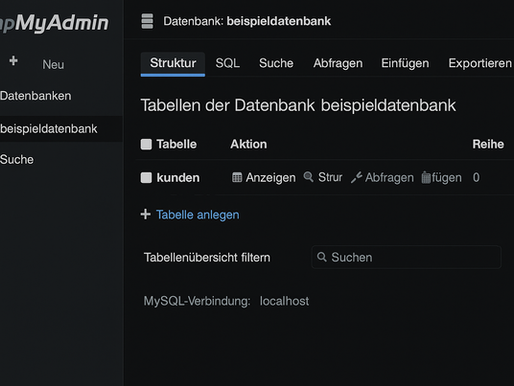The image size is (514, 386).
Task: Click the Tabellenübersicht filtern label
Action: tap(207, 258)
